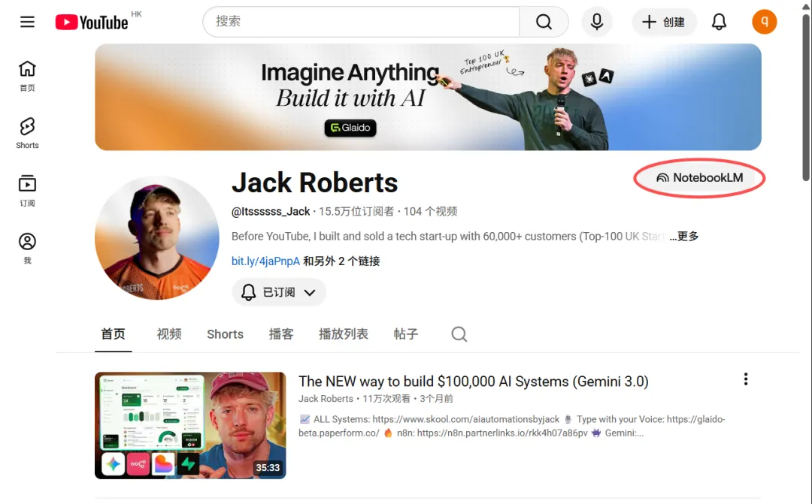The height and width of the screenshot is (504, 812).
Task: Switch to the 播放列表 tab
Action: click(x=344, y=334)
